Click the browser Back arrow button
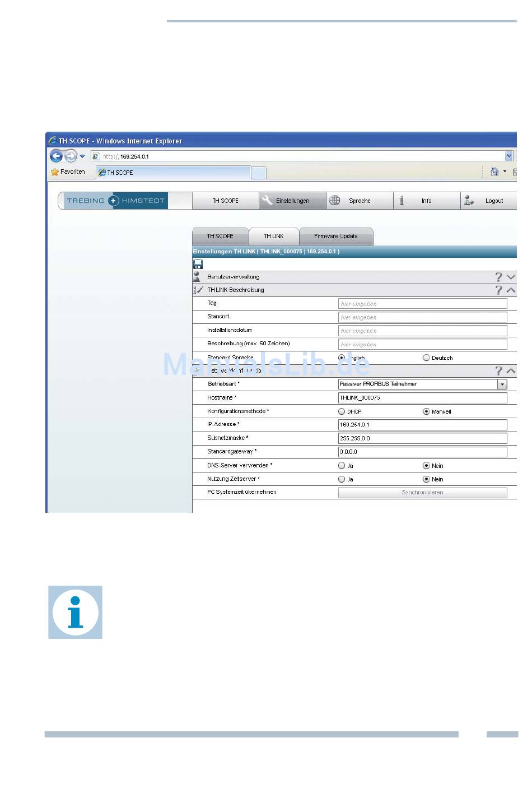Image resolution: width=532 pixels, height=788 pixels. pyautogui.click(x=56, y=156)
